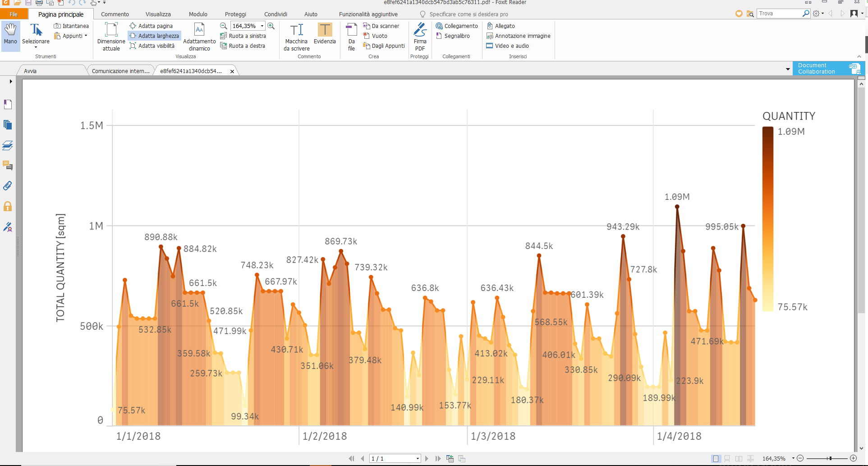The image size is (868, 466).
Task: Switch to the Visualizza ribbon tab
Action: coord(158,14)
